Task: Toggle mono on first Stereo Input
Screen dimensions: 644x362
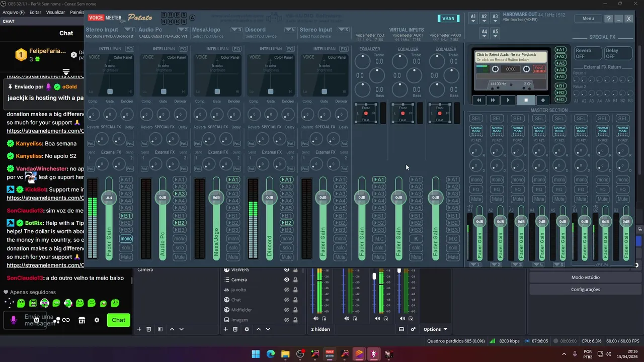Action: click(126, 239)
